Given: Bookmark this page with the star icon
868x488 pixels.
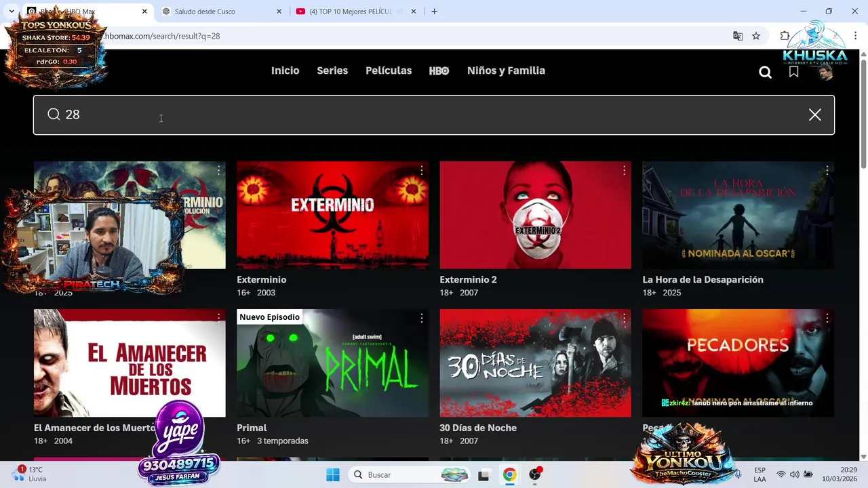Looking at the screenshot, I should (x=756, y=36).
